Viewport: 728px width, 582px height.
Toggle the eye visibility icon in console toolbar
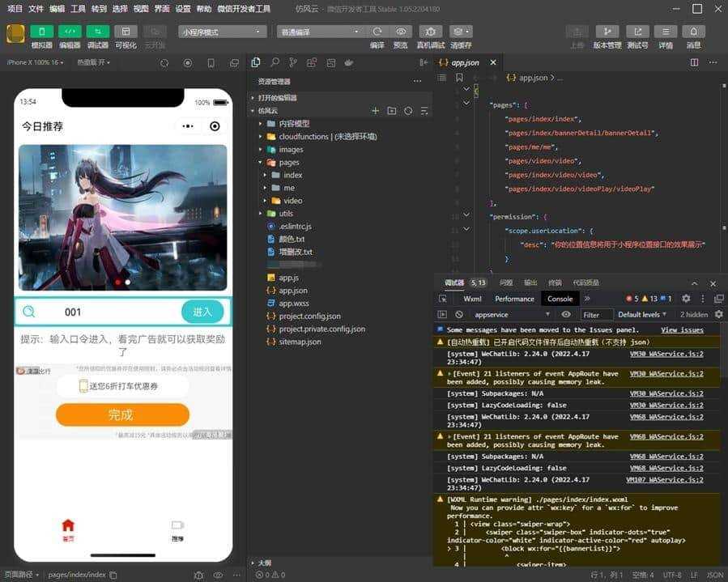click(x=566, y=314)
